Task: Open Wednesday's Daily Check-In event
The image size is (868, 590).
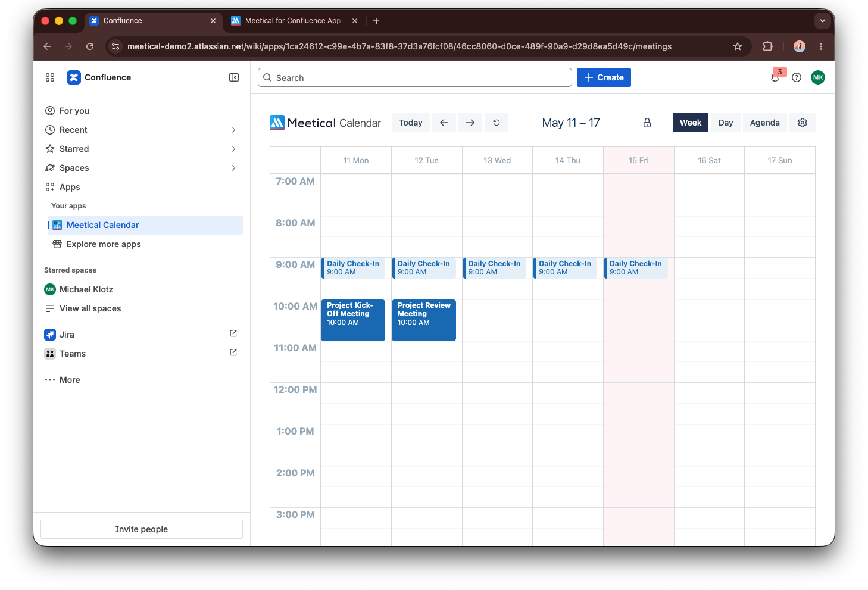Action: point(495,268)
